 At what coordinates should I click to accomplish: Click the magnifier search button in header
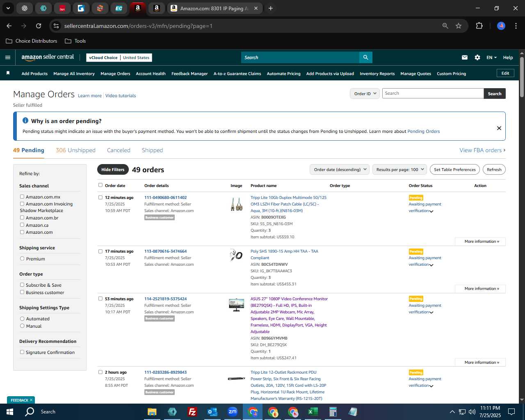365,57
